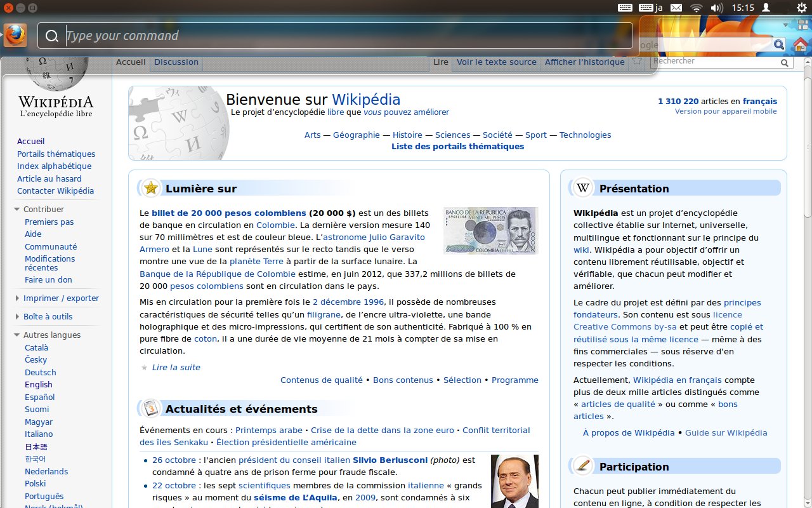Collapse the Autres langues section
The height and width of the screenshot is (508, 812).
tap(47, 335)
